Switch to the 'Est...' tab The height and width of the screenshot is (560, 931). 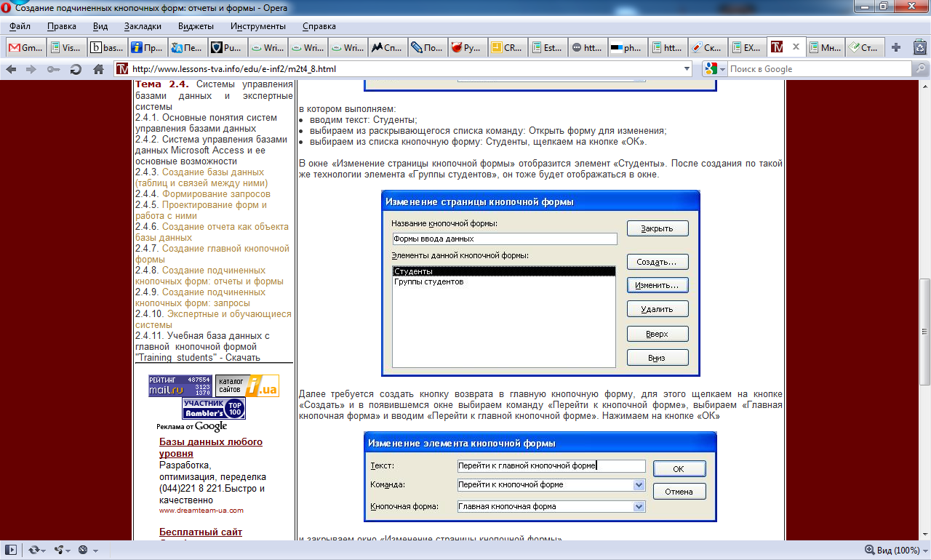547,47
